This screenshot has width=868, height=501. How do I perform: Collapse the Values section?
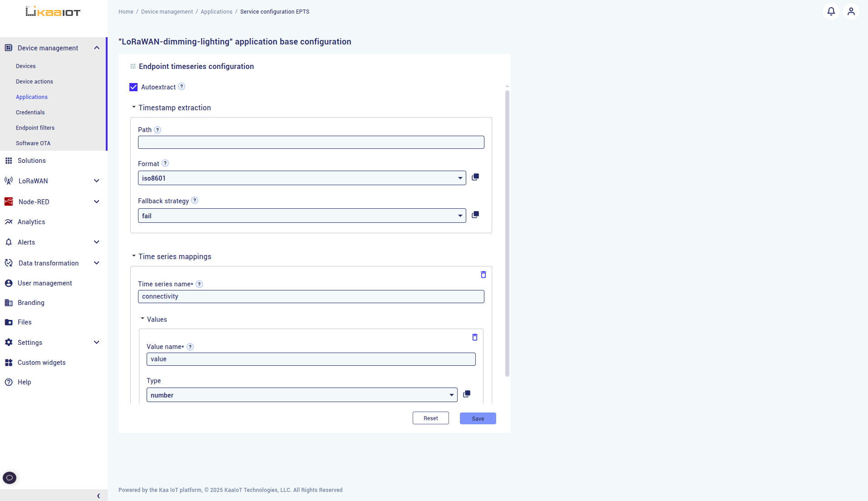click(142, 319)
